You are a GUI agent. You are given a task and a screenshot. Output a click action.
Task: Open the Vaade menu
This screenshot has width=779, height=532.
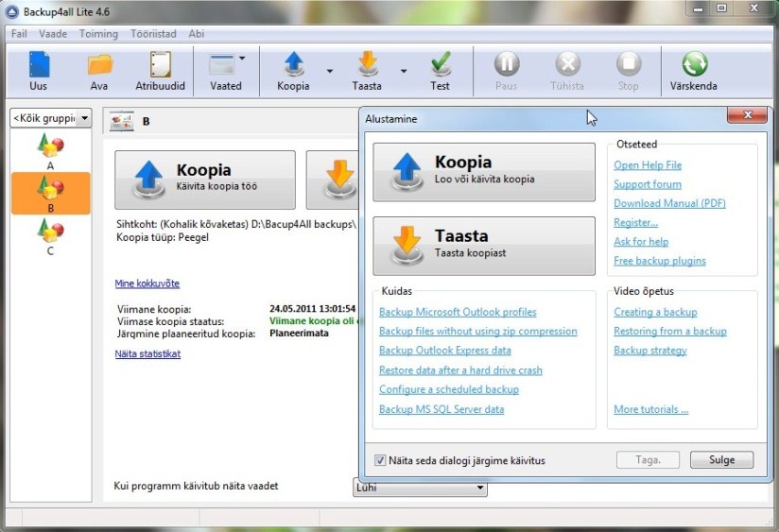point(53,34)
